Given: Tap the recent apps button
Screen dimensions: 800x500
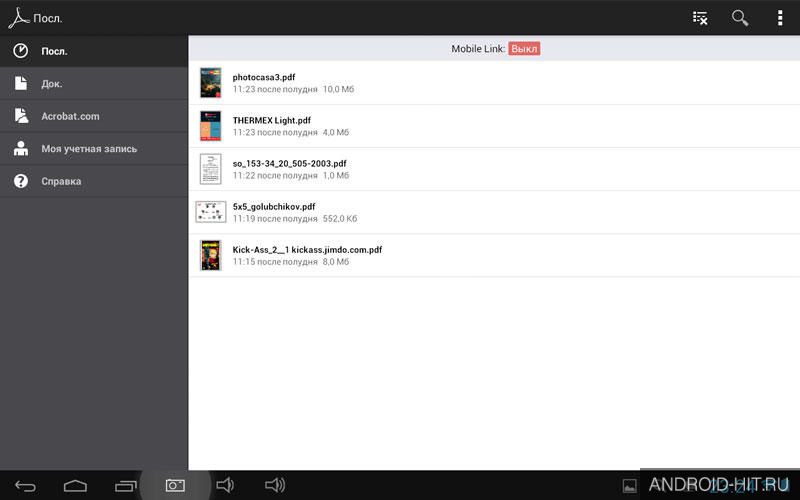Looking at the screenshot, I should pos(126,486).
